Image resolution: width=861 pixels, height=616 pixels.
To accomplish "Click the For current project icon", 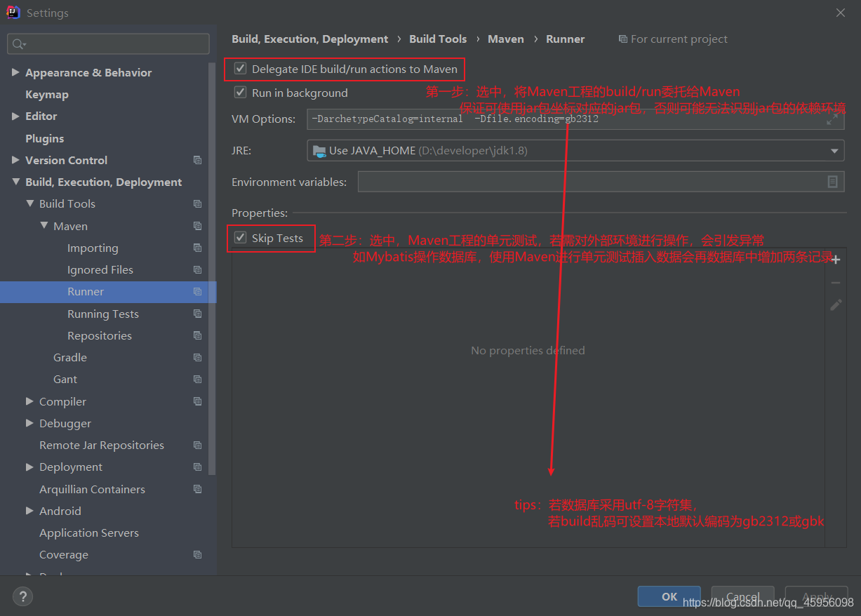I will [622, 39].
